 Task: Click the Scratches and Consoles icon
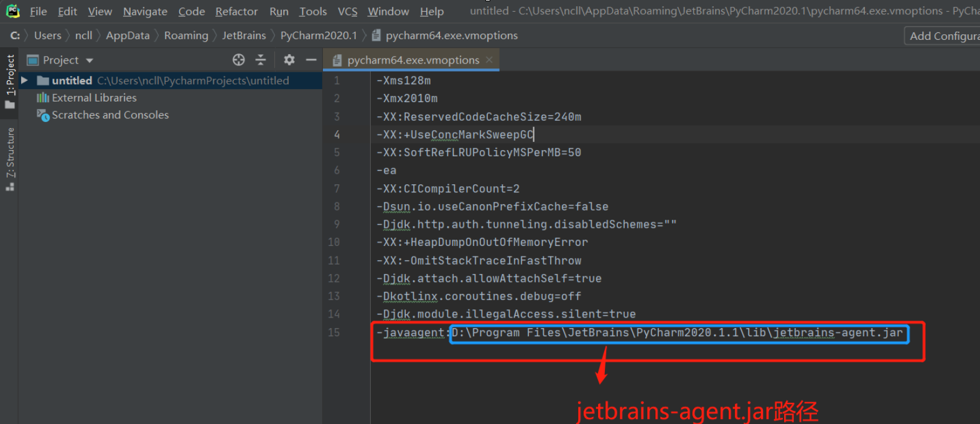42,115
